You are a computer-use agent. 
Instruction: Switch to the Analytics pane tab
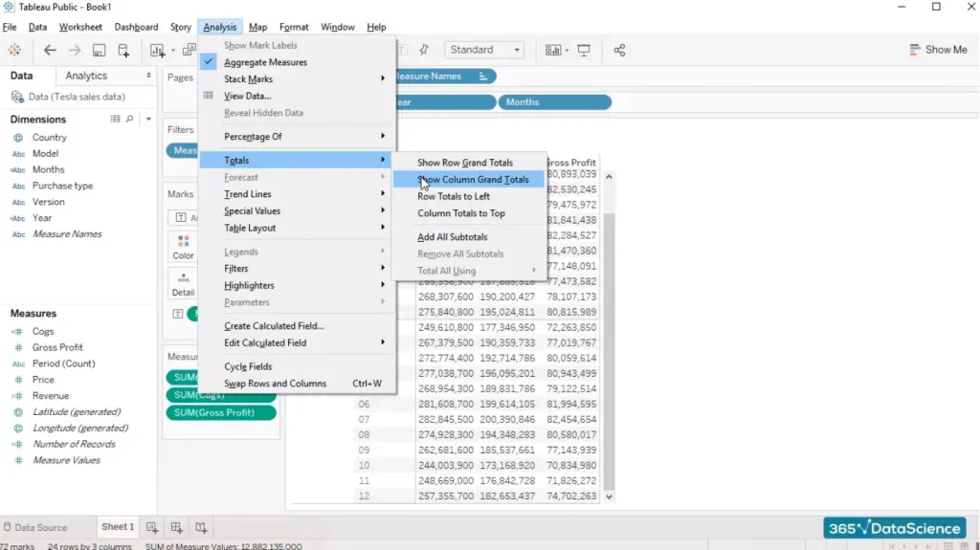[x=86, y=76]
